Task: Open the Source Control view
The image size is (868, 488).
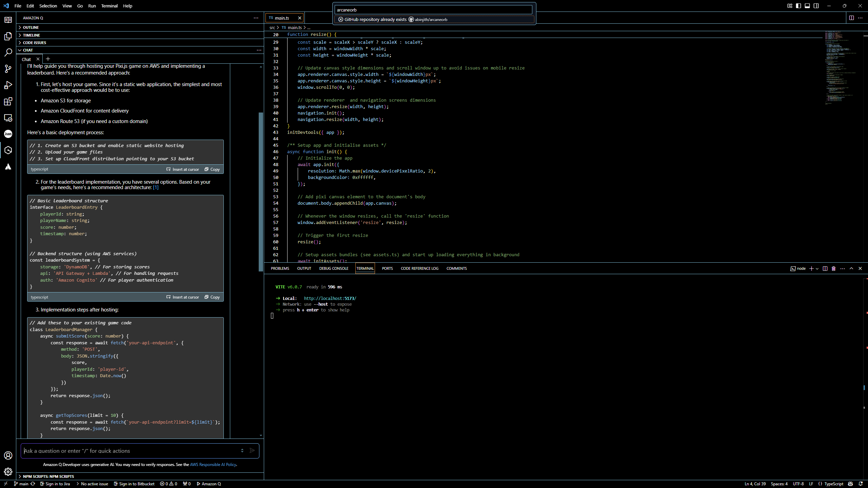Action: (x=8, y=69)
